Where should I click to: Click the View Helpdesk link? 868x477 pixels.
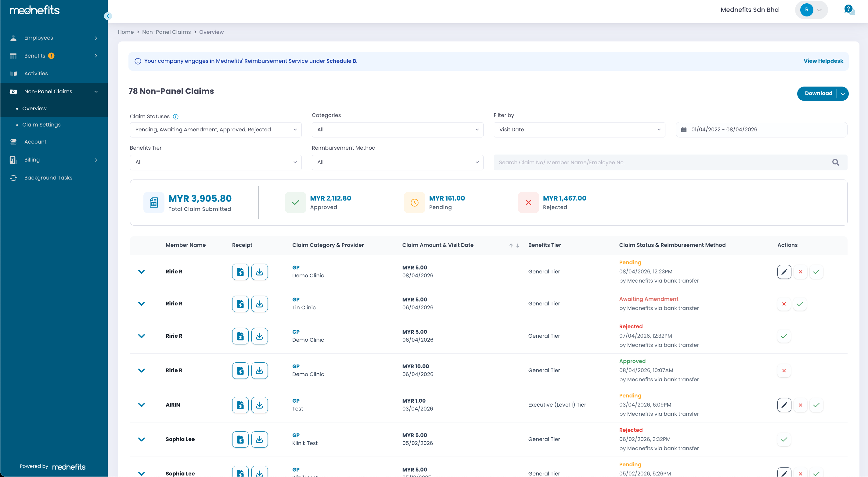(x=823, y=61)
